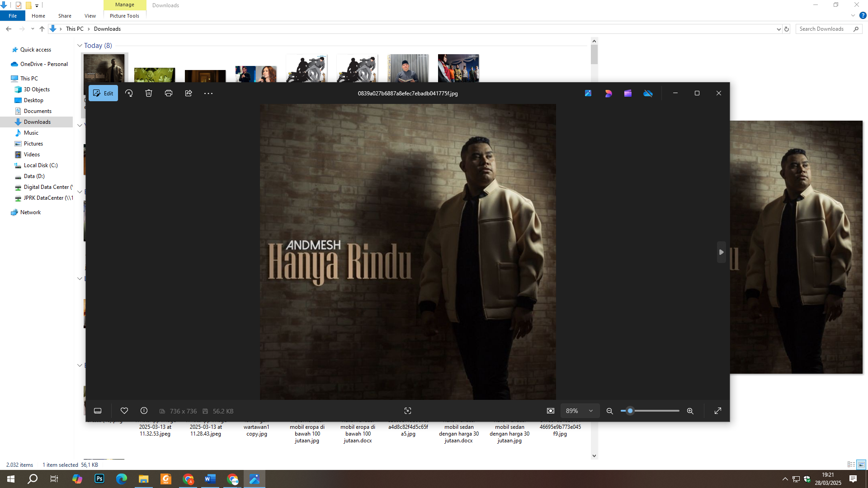Refresh the Downloads folder
The width and height of the screenshot is (868, 488).
point(787,29)
